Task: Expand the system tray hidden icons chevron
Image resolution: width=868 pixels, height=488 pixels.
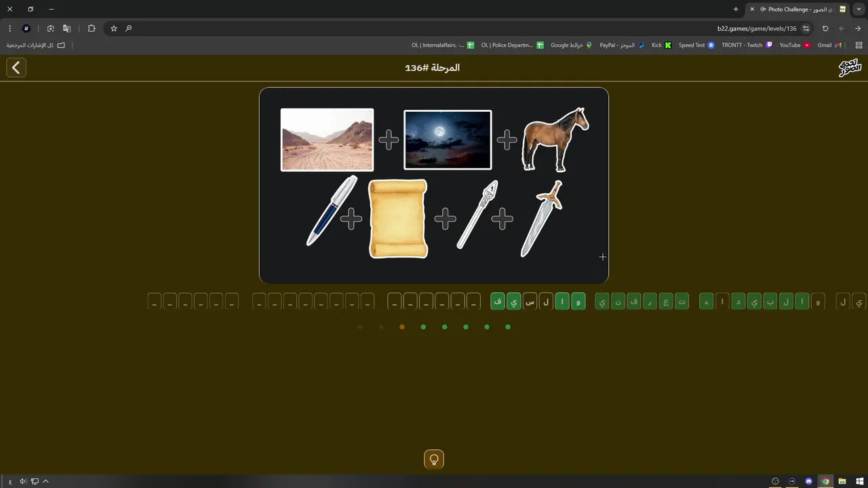Action: pyautogui.click(x=45, y=481)
